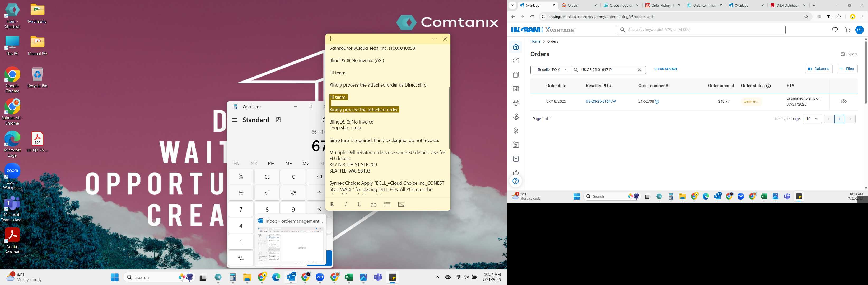Reload the Ingram Micro page
868x285 pixels.
pos(532,17)
